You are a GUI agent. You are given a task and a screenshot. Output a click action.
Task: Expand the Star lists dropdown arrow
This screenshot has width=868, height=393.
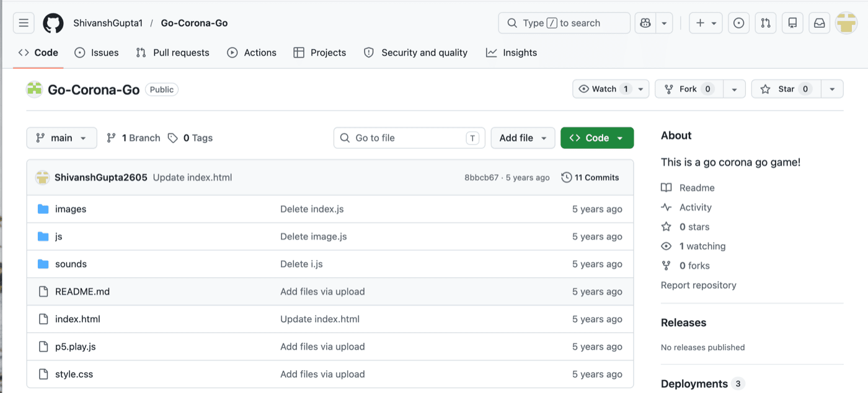[x=832, y=89]
